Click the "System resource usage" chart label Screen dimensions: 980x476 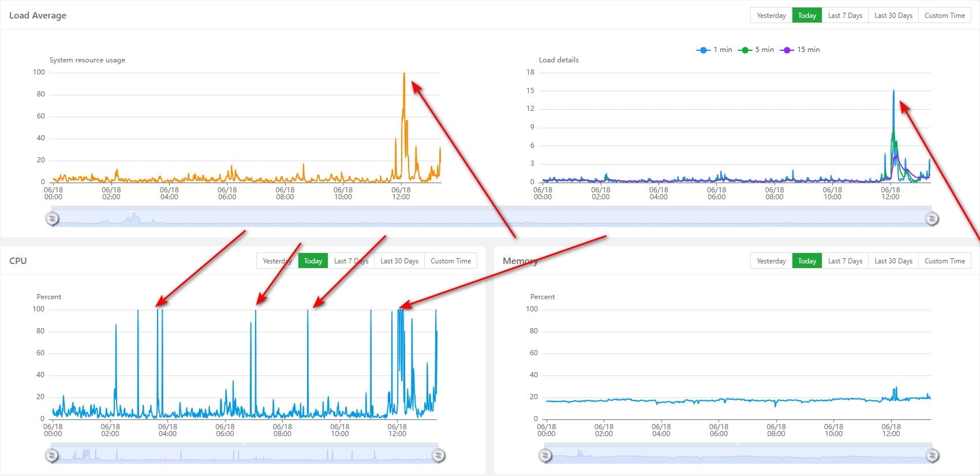87,60
